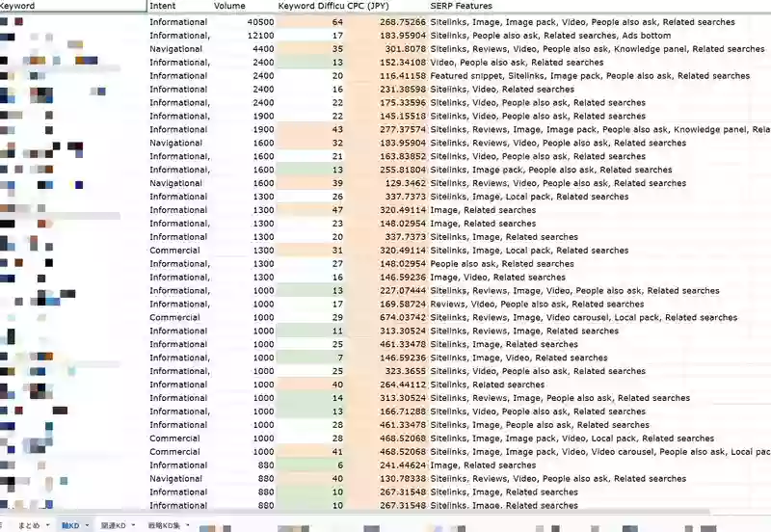Viewport: 771px width, 532px height.
Task: Open the 関連KD tab dropdown arrow
Action: click(x=133, y=525)
